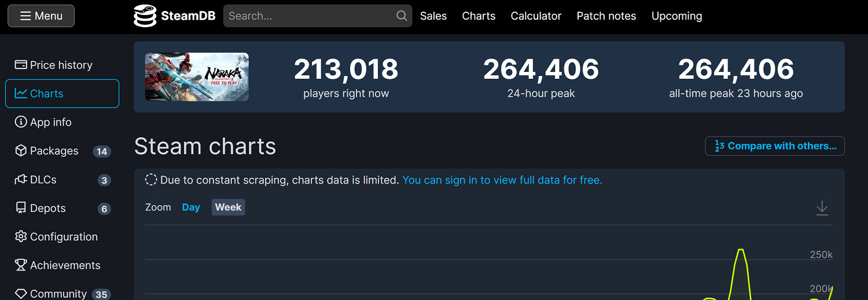
Task: Click Compare with others button
Action: pos(775,146)
